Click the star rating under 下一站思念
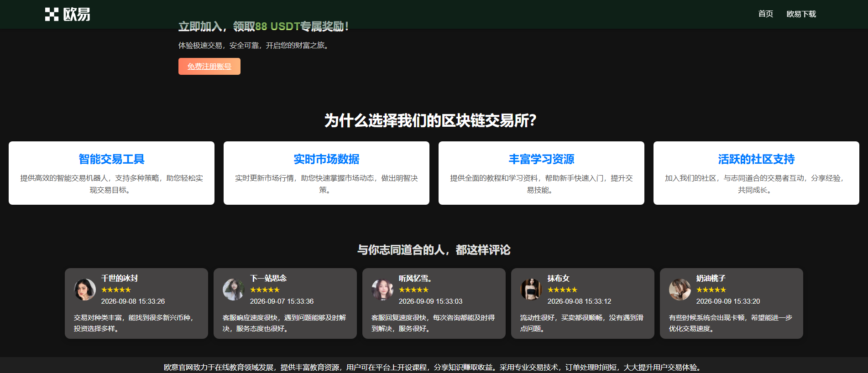868x373 pixels. [265, 290]
